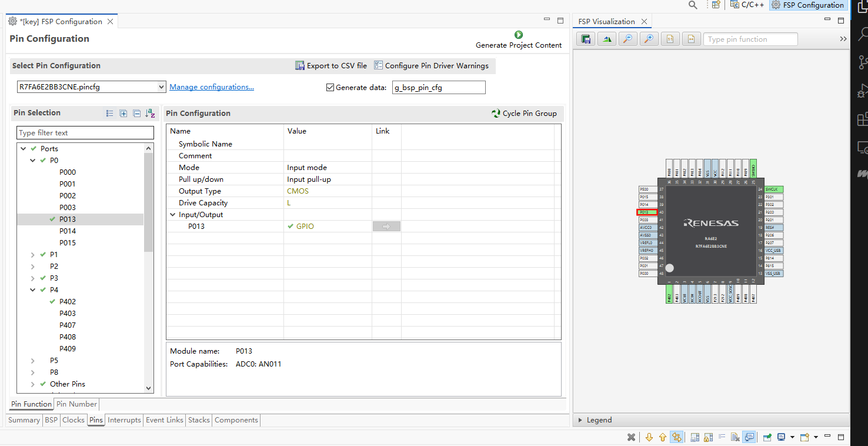Select pin P402 in the tree
This screenshot has height=446, width=868.
[68, 302]
